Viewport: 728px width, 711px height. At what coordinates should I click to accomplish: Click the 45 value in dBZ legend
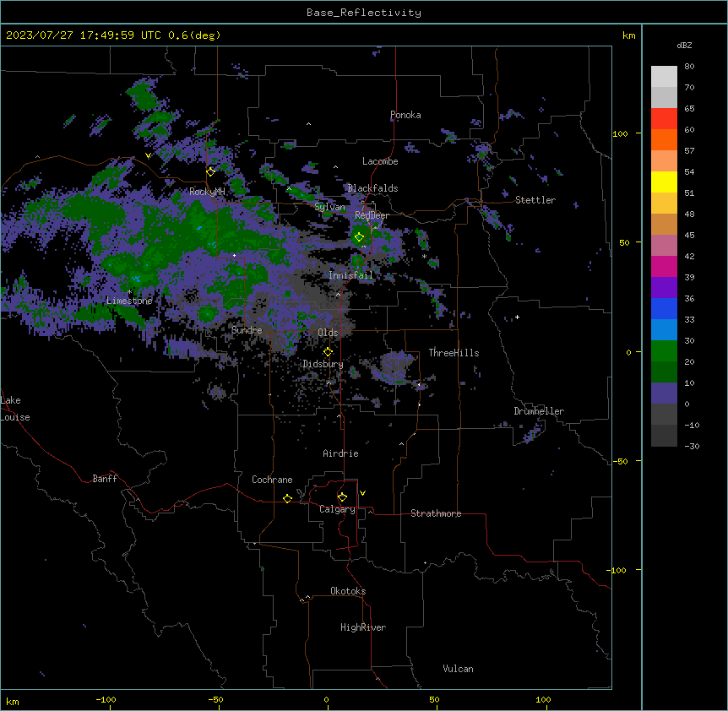click(x=689, y=236)
